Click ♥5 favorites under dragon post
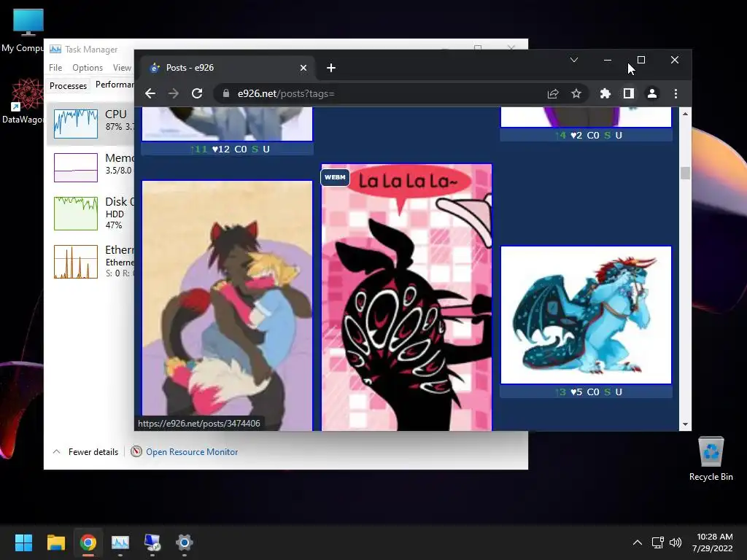Screen dimensions: 747x560 click(x=576, y=392)
